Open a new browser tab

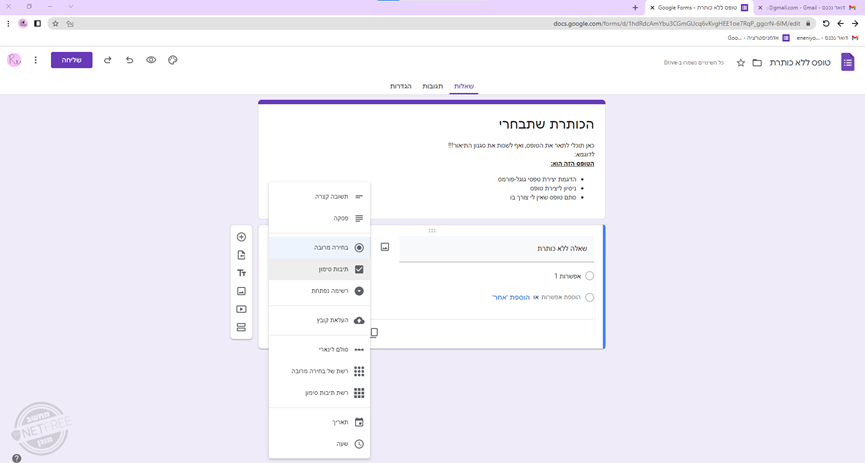point(635,8)
